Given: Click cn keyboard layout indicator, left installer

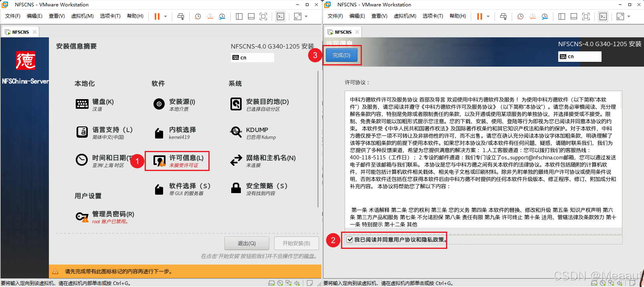Looking at the screenshot, I should click(x=252, y=57).
